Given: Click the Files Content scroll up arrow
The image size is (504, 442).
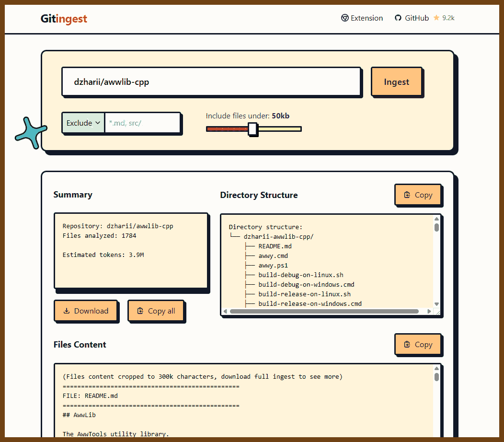Looking at the screenshot, I should click(x=436, y=368).
